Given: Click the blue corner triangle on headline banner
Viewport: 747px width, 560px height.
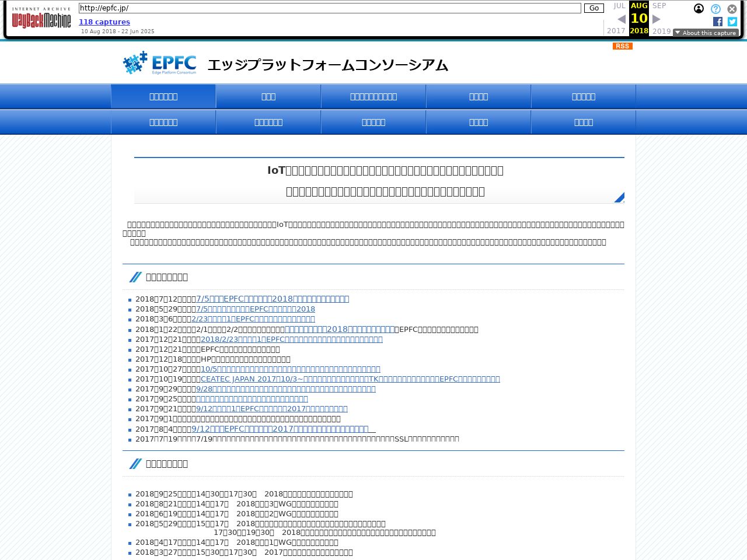Looking at the screenshot, I should (619, 198).
